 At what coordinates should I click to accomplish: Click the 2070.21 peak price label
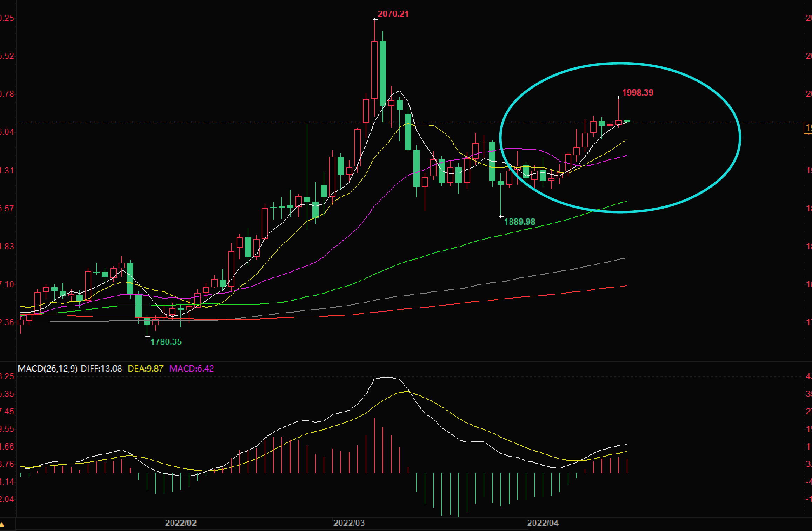[393, 14]
